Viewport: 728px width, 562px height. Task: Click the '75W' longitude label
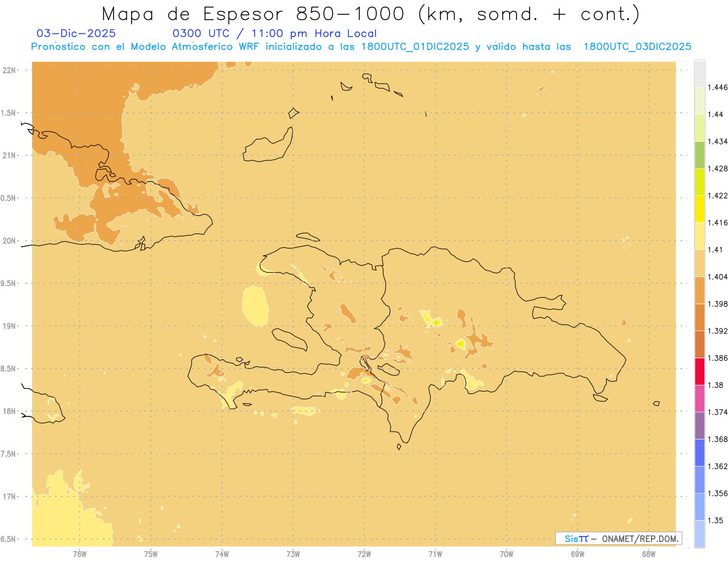click(x=151, y=554)
